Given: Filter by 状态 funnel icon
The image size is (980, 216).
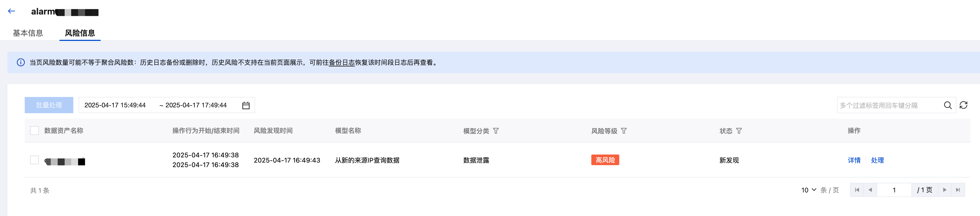Looking at the screenshot, I should [x=739, y=131].
